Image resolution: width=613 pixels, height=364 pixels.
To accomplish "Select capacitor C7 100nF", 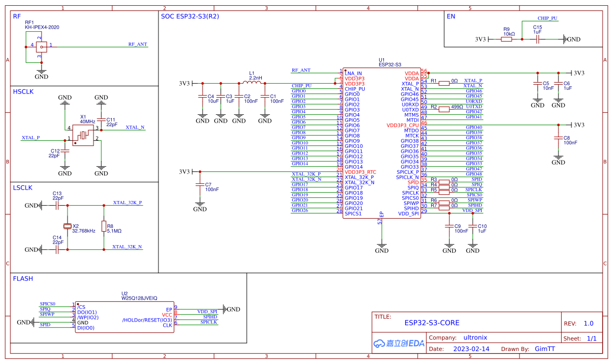I will (x=200, y=184).
